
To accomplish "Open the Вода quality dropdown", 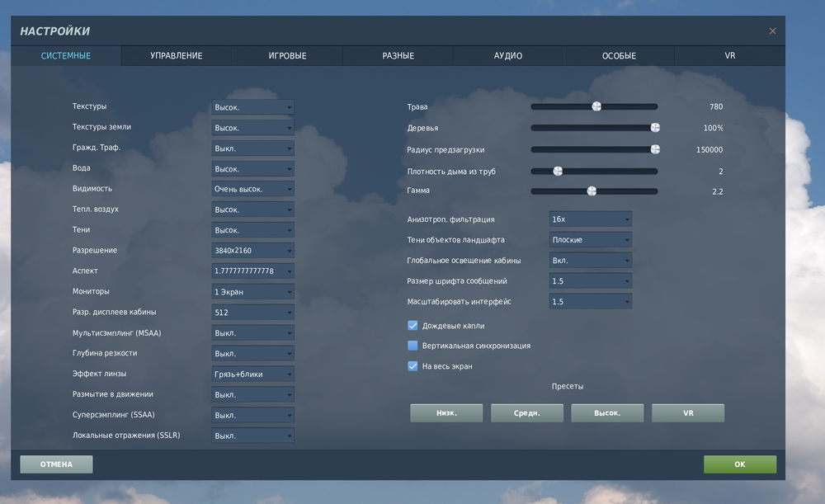I will (252, 167).
